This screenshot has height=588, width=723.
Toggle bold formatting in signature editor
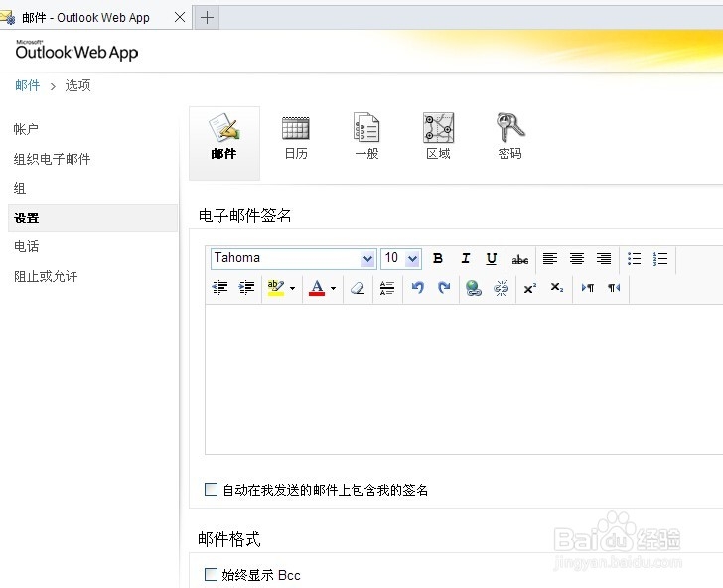point(438,258)
